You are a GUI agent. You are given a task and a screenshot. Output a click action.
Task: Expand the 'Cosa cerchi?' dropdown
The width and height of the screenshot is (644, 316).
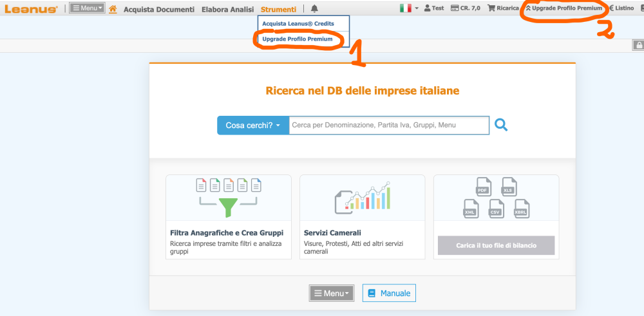pyautogui.click(x=253, y=125)
